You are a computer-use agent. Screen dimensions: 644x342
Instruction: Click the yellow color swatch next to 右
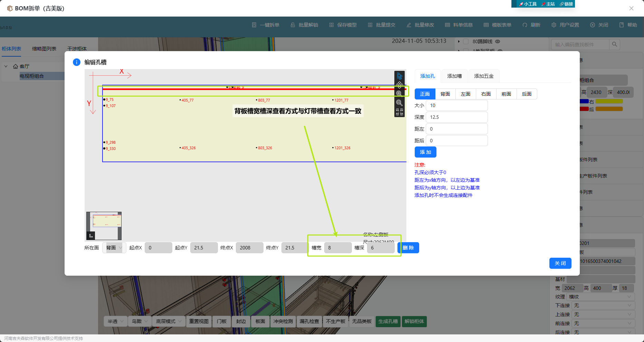pos(609,102)
